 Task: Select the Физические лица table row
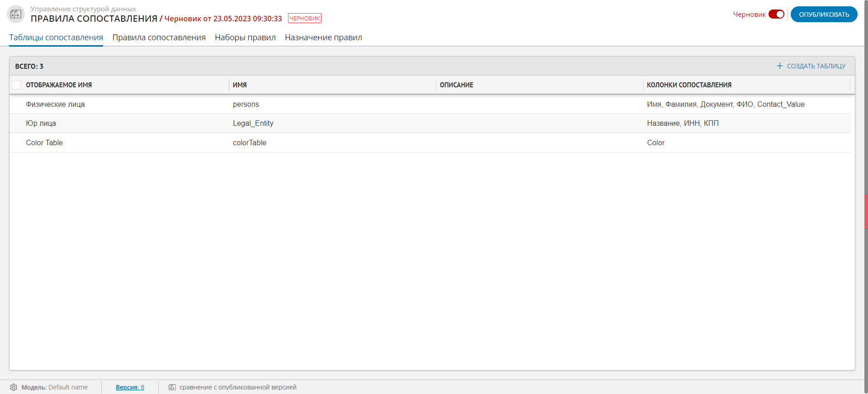coord(55,104)
